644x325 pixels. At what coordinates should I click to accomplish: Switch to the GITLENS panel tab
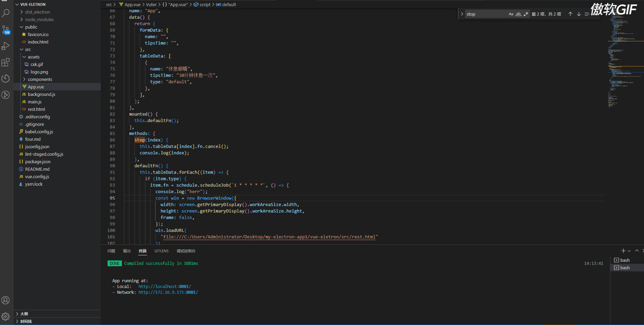coord(161,251)
